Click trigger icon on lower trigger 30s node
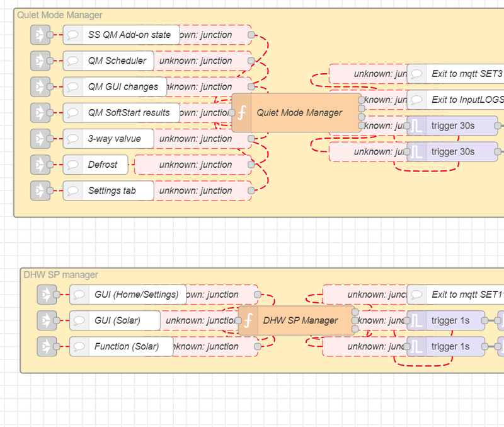This screenshot has width=504, height=427. (417, 152)
